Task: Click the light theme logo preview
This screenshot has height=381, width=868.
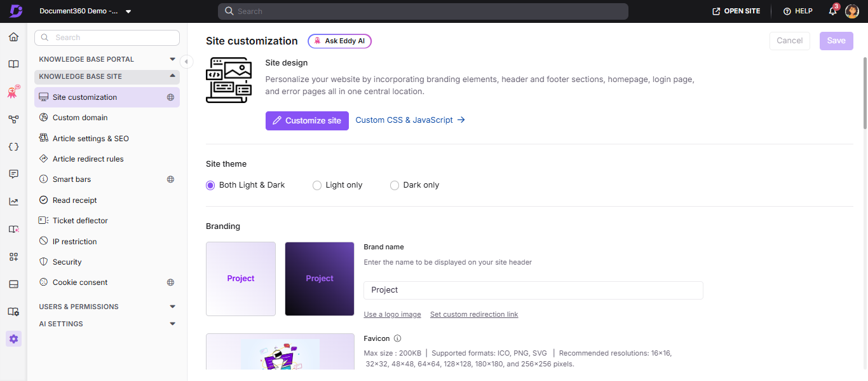Action: point(241,279)
